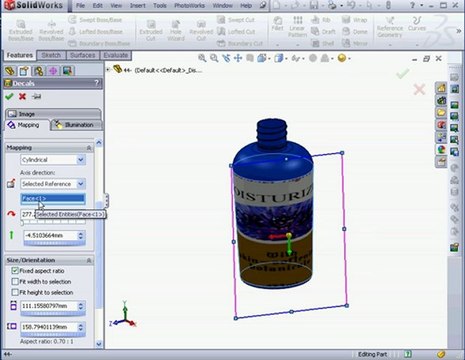Viewport: 465px width, 360px height.
Task: Click the width 111.15580797mm stepper arrows
Action: [x=80, y=306]
